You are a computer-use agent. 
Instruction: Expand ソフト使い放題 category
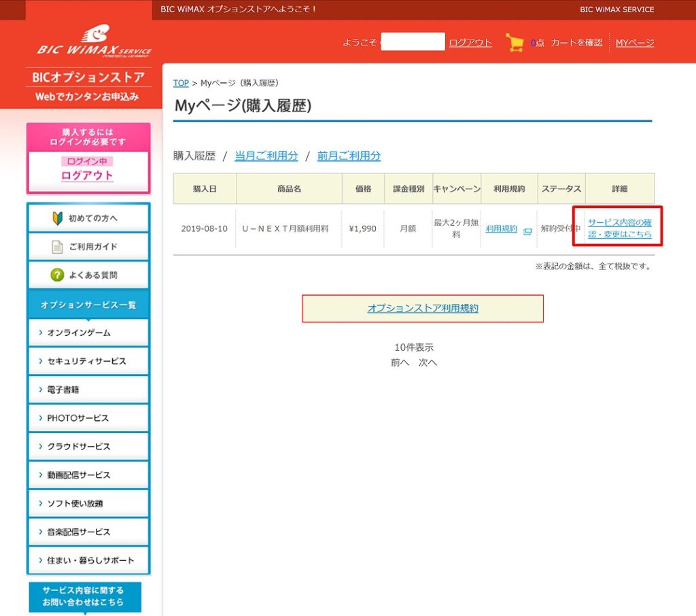88,503
